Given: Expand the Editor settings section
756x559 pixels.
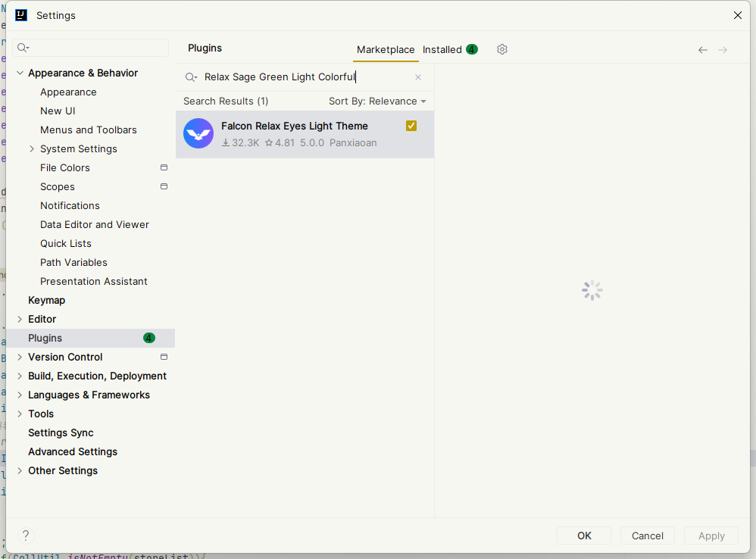Looking at the screenshot, I should pyautogui.click(x=20, y=320).
